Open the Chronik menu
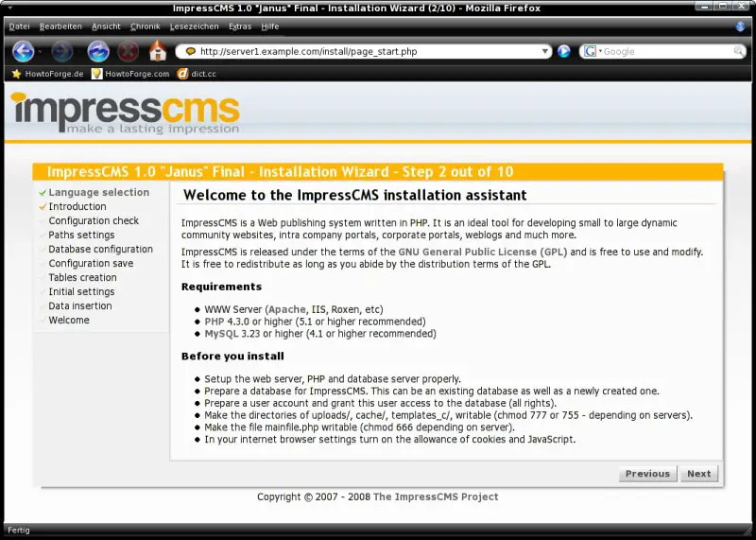The width and height of the screenshot is (756, 540). tap(146, 26)
